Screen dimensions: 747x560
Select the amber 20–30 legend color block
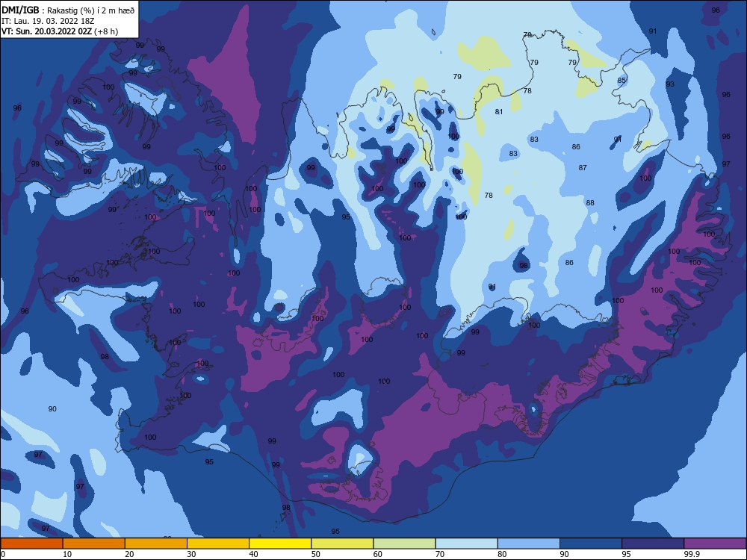tap(156, 544)
